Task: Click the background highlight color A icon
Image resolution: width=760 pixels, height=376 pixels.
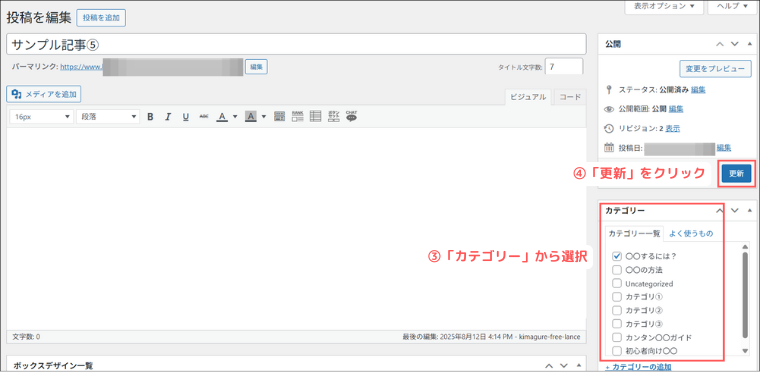Action: tap(251, 117)
